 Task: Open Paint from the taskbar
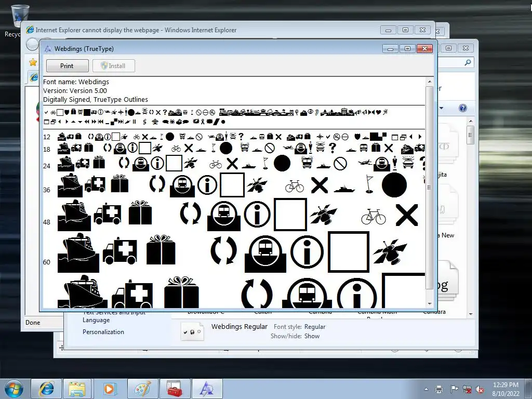pyautogui.click(x=142, y=389)
